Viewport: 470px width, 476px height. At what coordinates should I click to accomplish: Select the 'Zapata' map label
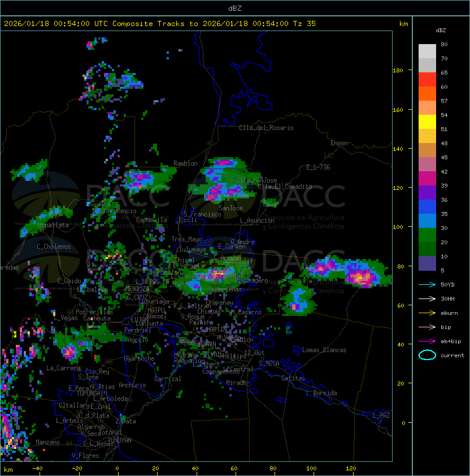pyautogui.click(x=125, y=421)
